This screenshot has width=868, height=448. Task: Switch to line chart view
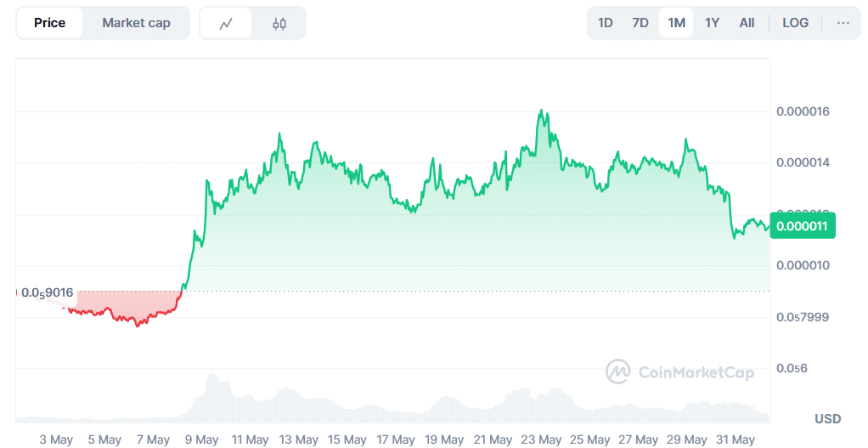click(x=226, y=23)
